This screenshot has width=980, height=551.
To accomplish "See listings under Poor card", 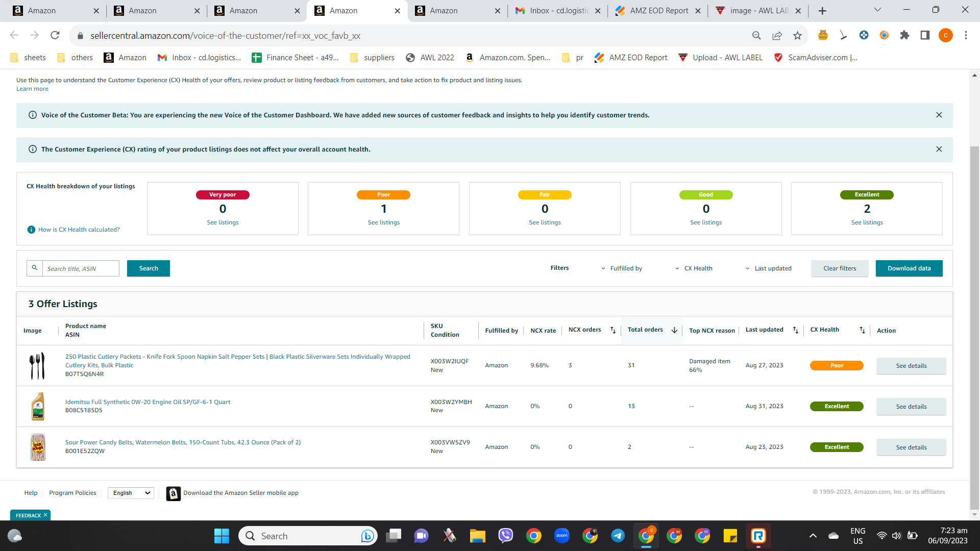I will [x=384, y=222].
